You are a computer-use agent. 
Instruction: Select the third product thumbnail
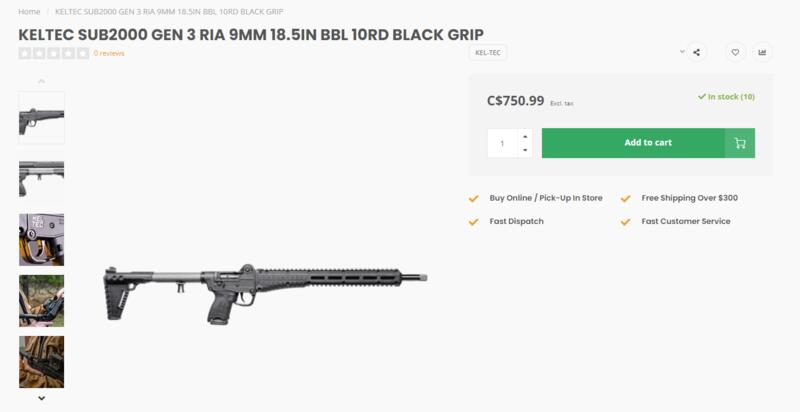(x=41, y=239)
